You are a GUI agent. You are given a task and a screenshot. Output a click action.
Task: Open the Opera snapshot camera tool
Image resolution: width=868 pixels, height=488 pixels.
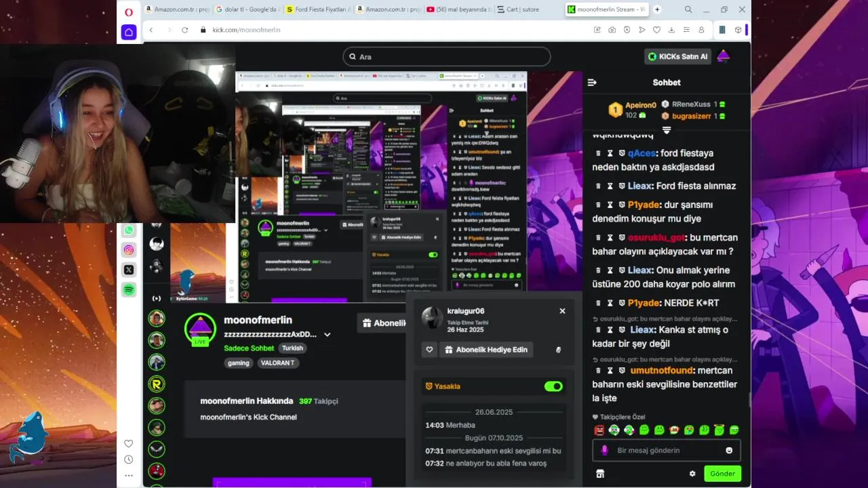612,30
